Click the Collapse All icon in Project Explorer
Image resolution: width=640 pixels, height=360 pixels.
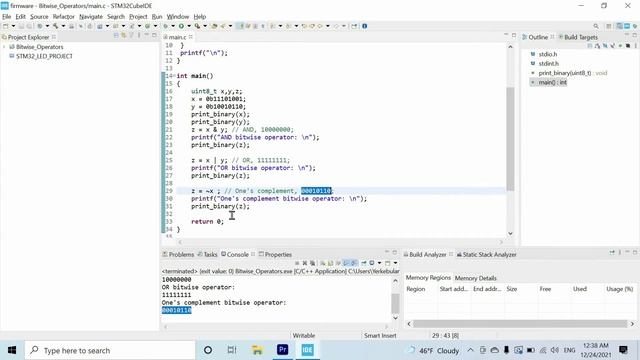(x=116, y=36)
